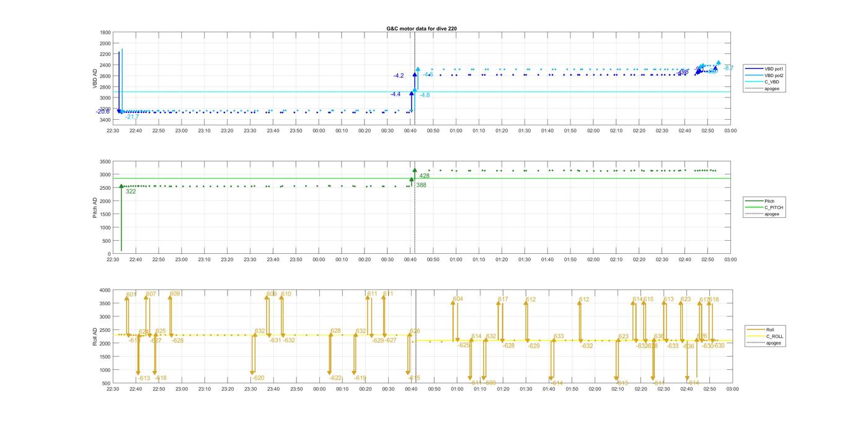
Task: Select VBD pot2 legend entry
Action: pos(766,76)
